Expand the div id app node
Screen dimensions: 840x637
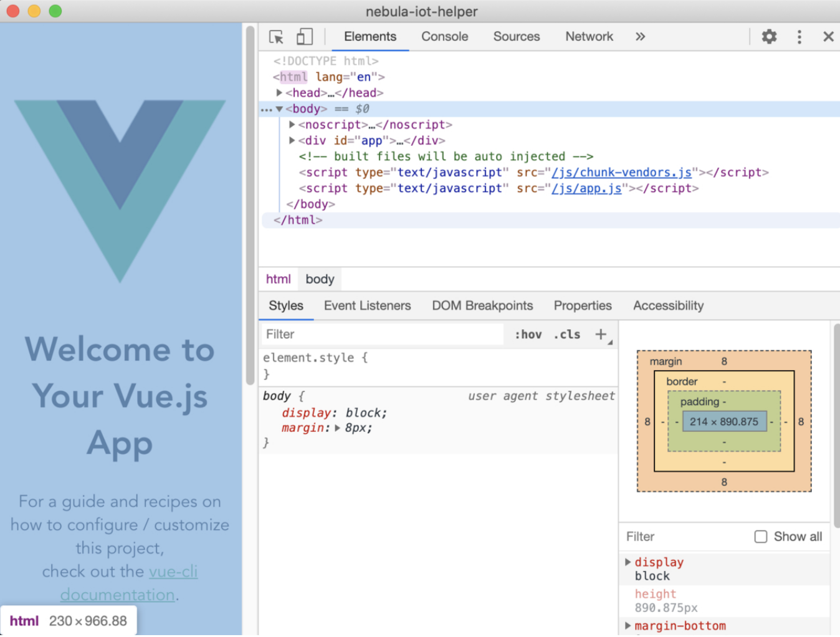click(x=292, y=141)
